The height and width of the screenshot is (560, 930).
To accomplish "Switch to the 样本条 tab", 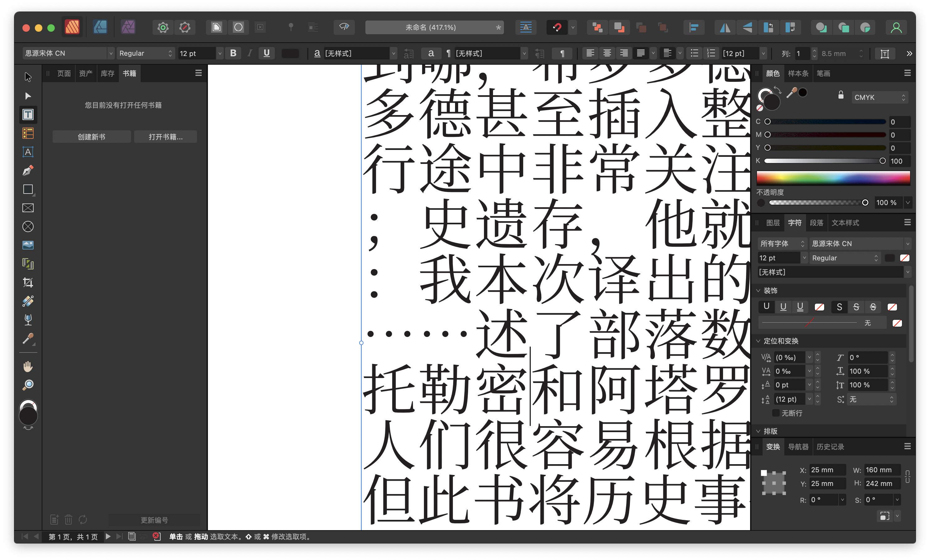I will click(798, 73).
